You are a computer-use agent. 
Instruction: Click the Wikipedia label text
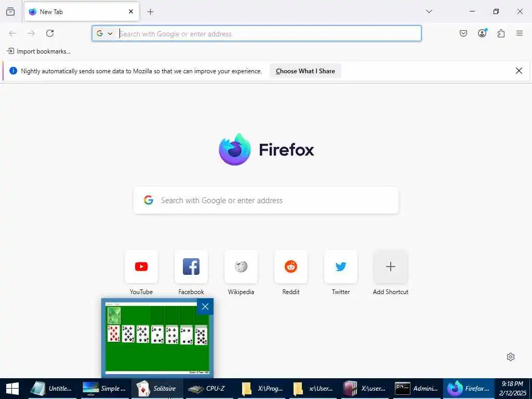(241, 292)
